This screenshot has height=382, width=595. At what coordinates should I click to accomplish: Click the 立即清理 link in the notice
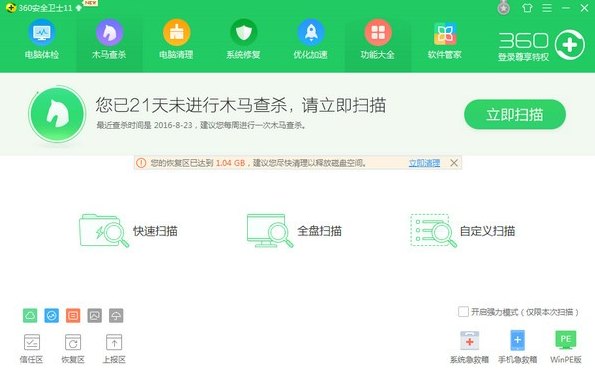424,163
